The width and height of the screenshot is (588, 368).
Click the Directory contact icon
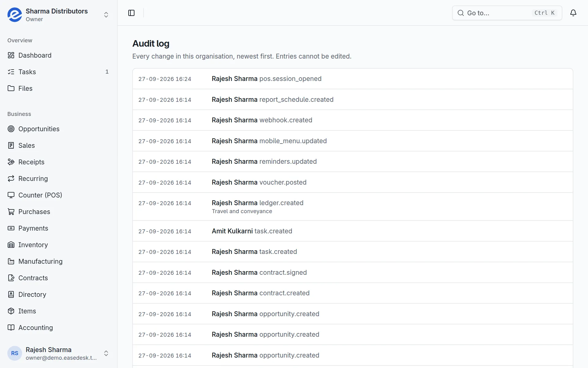coord(11,294)
